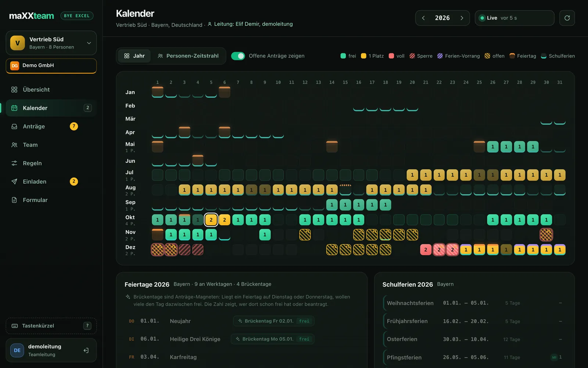
Task: Open the Demo GmbH organization selector
Action: [51, 66]
